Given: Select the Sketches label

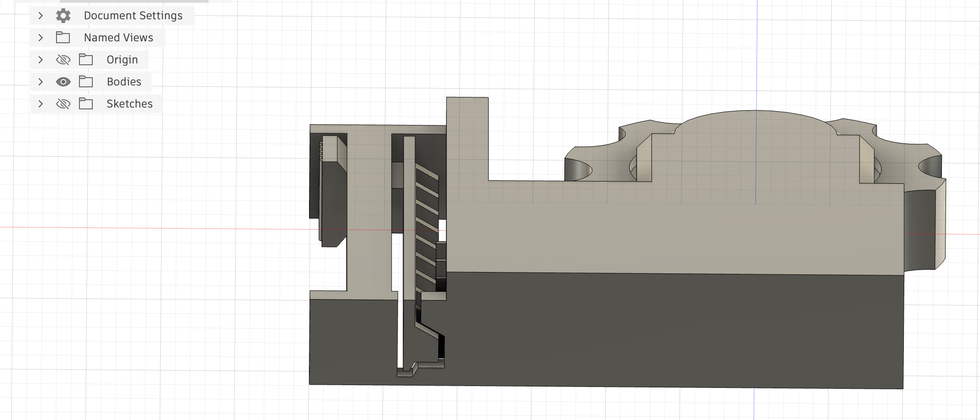Looking at the screenshot, I should tap(130, 104).
